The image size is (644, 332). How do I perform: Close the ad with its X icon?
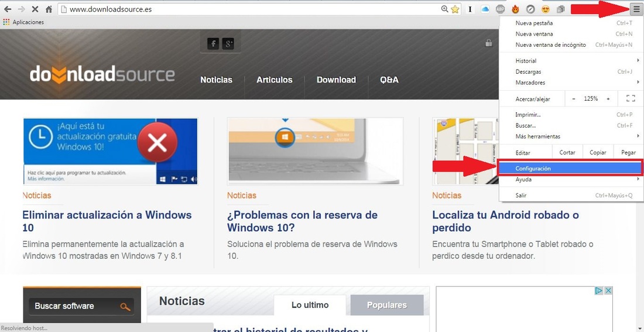pos(608,290)
